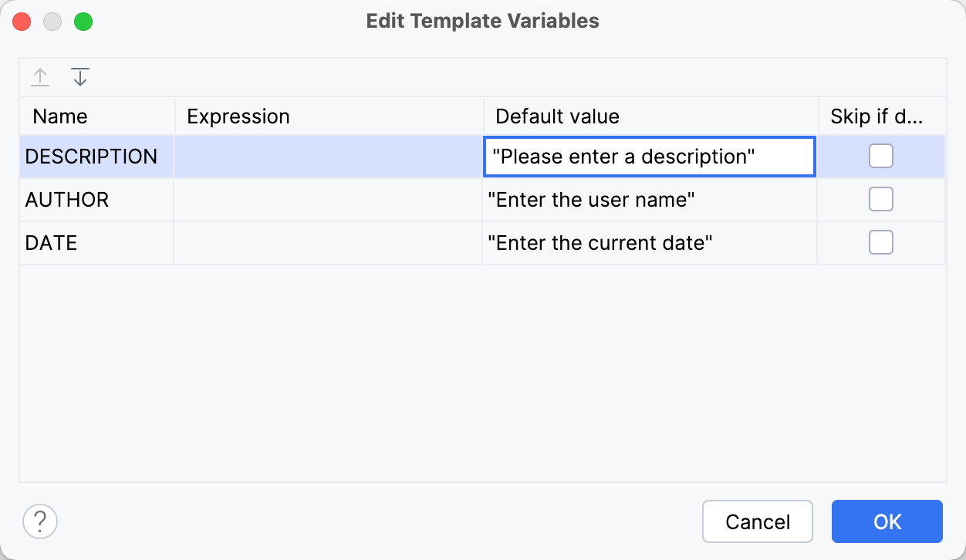This screenshot has height=560, width=966.
Task: Edit the default value field for DESCRIPTION
Action: [x=648, y=156]
